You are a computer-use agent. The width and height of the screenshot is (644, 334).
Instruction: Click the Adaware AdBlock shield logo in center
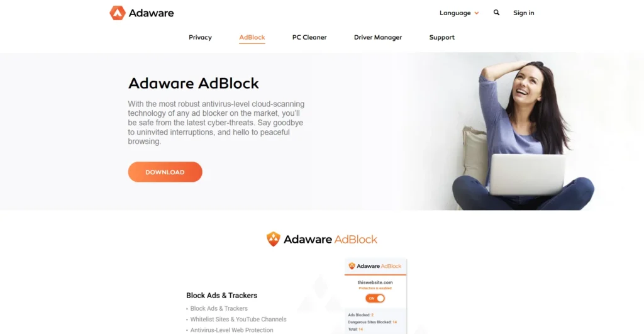coord(273,239)
